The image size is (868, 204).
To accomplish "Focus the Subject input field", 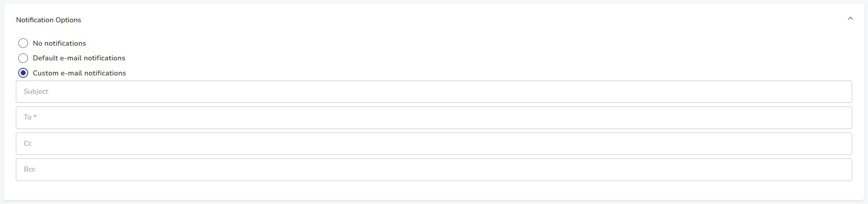I will point(434,92).
